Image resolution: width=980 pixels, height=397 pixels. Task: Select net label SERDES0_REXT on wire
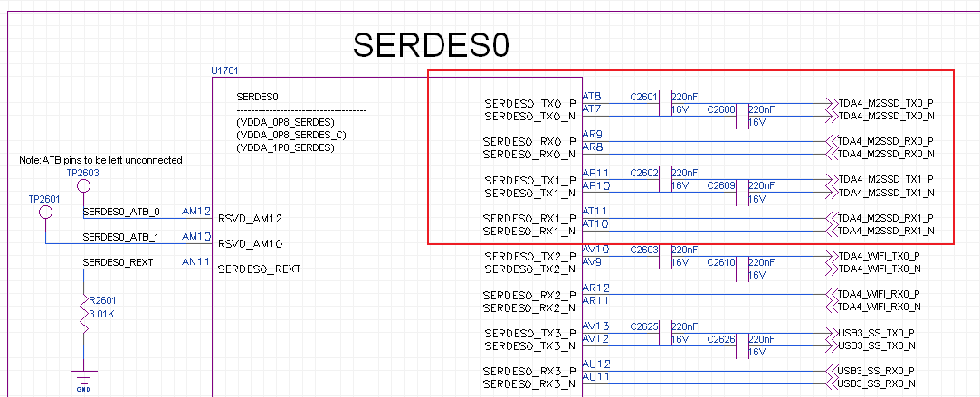(x=118, y=262)
